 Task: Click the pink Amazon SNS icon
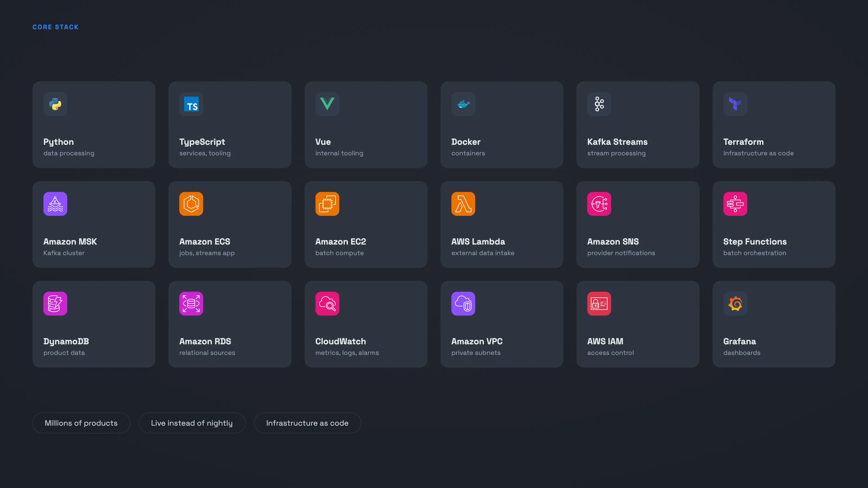pos(599,204)
